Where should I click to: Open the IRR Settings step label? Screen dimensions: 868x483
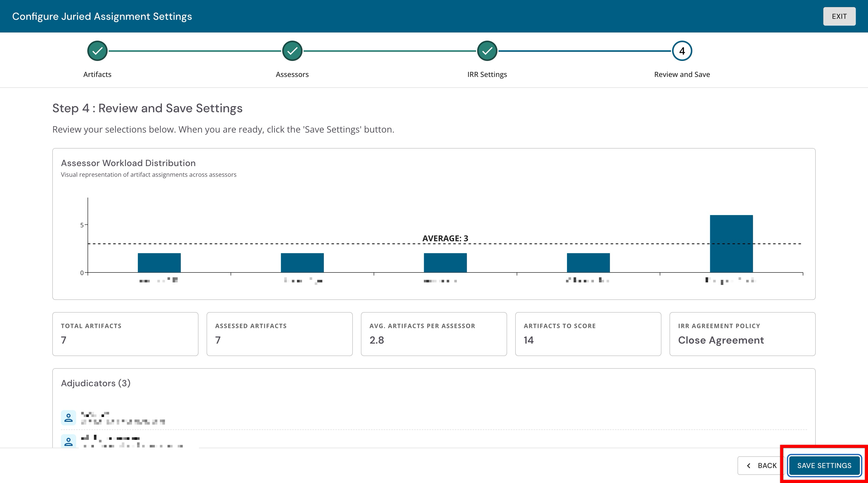tap(487, 74)
